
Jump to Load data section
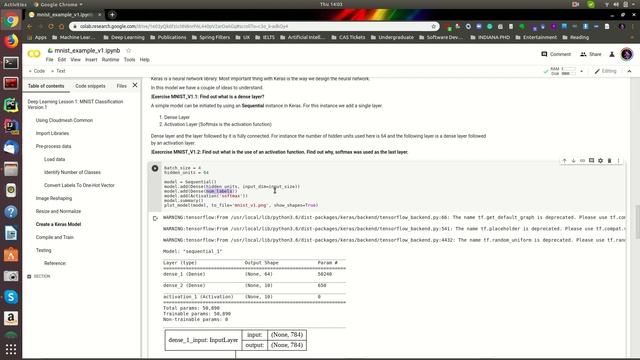click(x=54, y=159)
